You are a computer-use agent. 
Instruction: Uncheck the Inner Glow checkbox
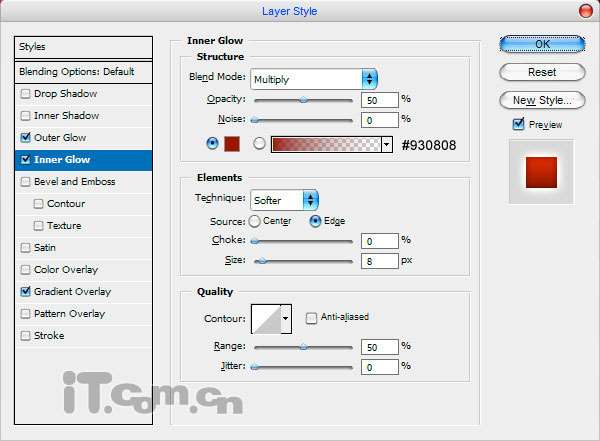tap(25, 160)
